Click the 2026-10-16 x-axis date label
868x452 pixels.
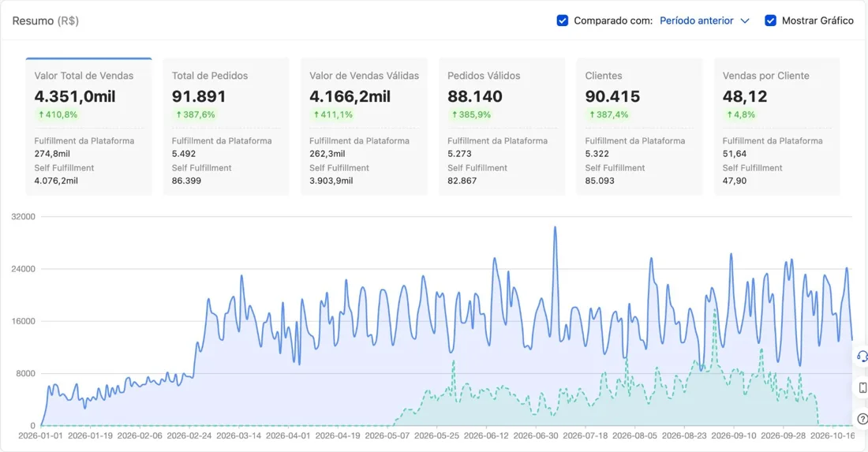[832, 435]
